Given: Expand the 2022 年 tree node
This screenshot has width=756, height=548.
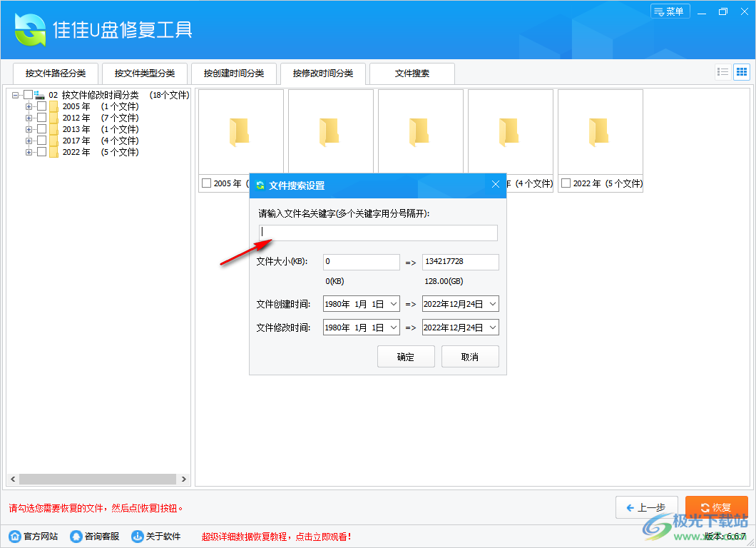Looking at the screenshot, I should (29, 153).
